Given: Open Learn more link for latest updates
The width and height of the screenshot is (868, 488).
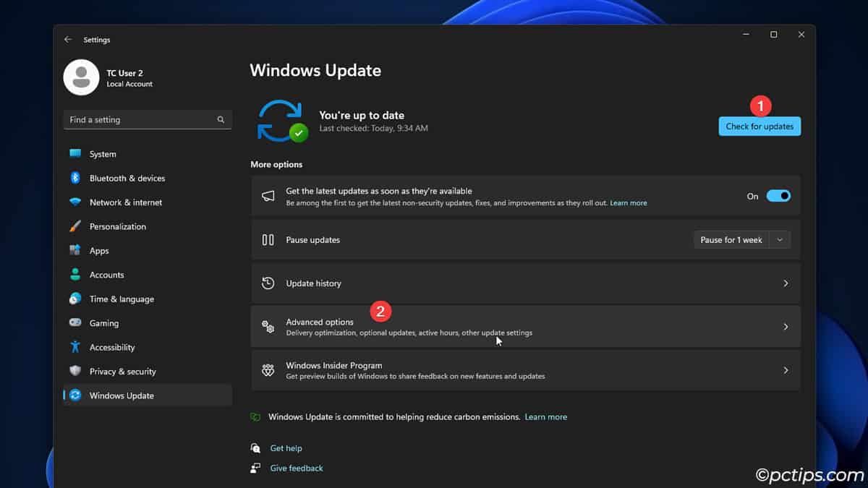Looking at the screenshot, I should [x=629, y=203].
